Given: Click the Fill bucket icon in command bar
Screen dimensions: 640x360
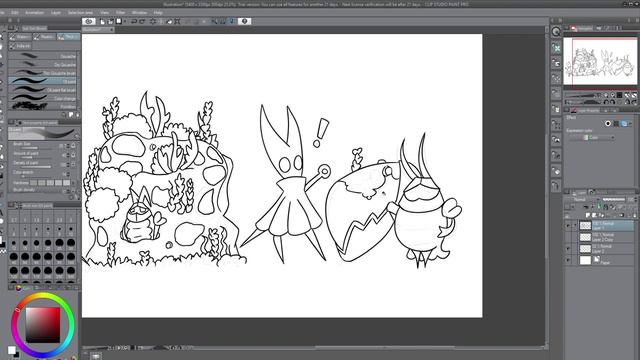Looking at the screenshot, I should pyautogui.click(x=169, y=21).
